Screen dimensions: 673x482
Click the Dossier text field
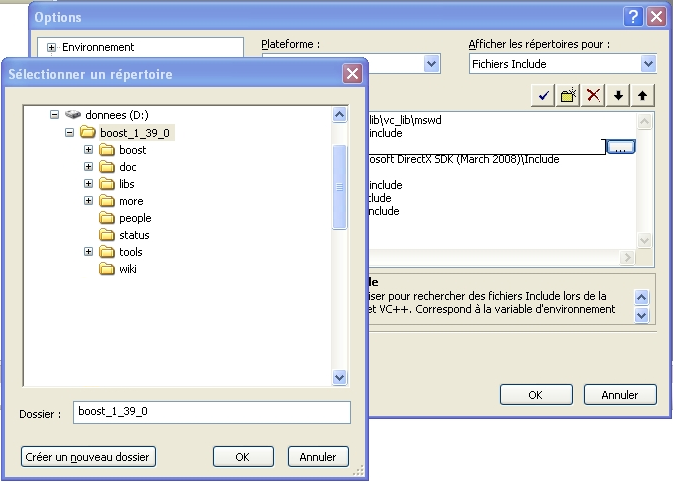click(212, 412)
